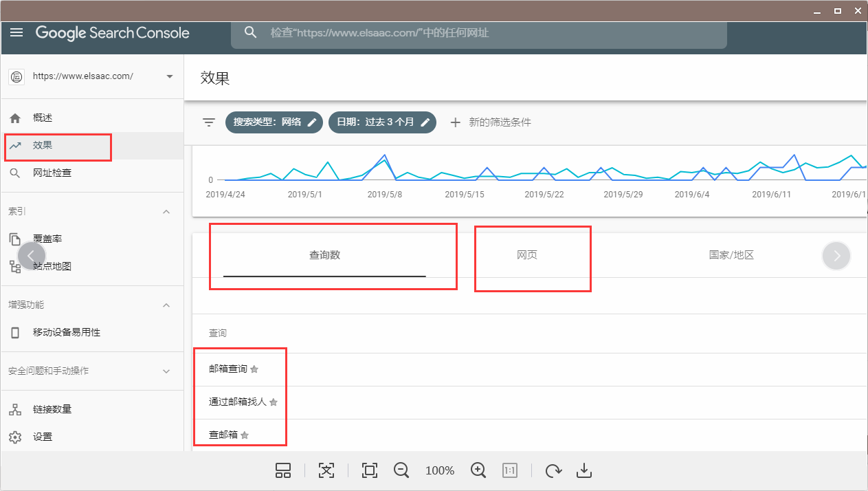Click magnifier icon beside 网址检查
Screen dimensions: 868x491
point(15,173)
